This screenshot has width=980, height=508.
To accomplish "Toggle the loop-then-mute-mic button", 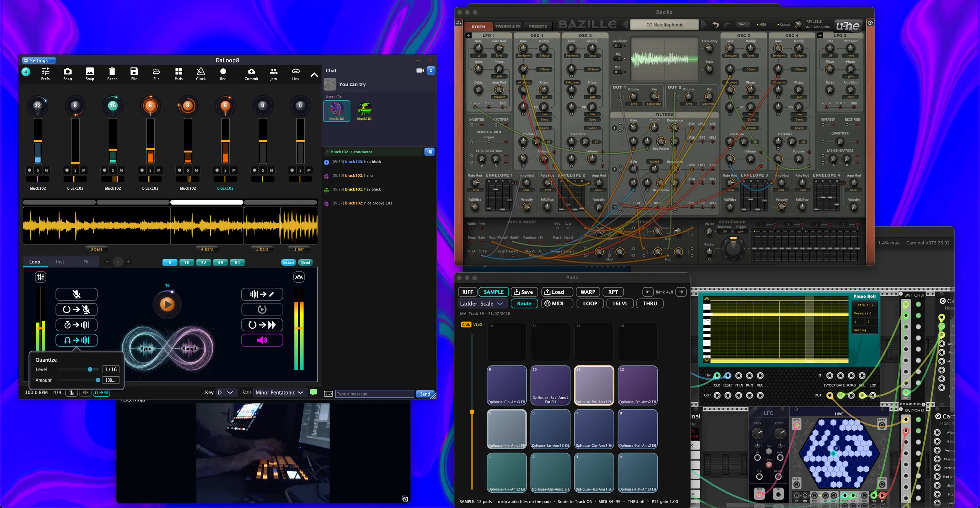I will [77, 310].
